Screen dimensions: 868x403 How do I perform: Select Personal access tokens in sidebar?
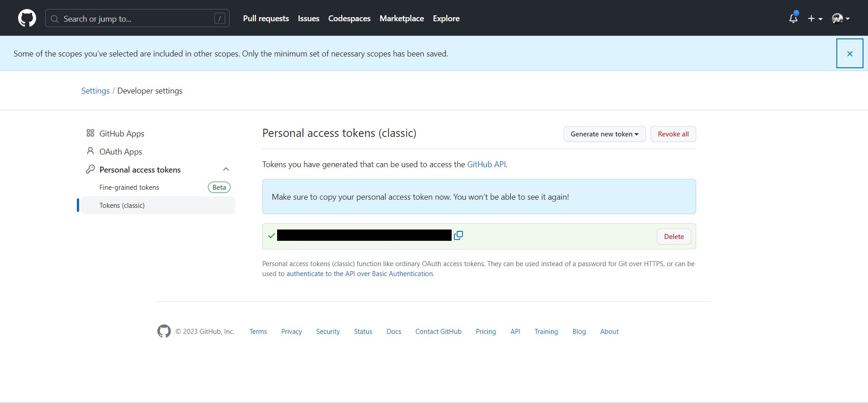(140, 169)
